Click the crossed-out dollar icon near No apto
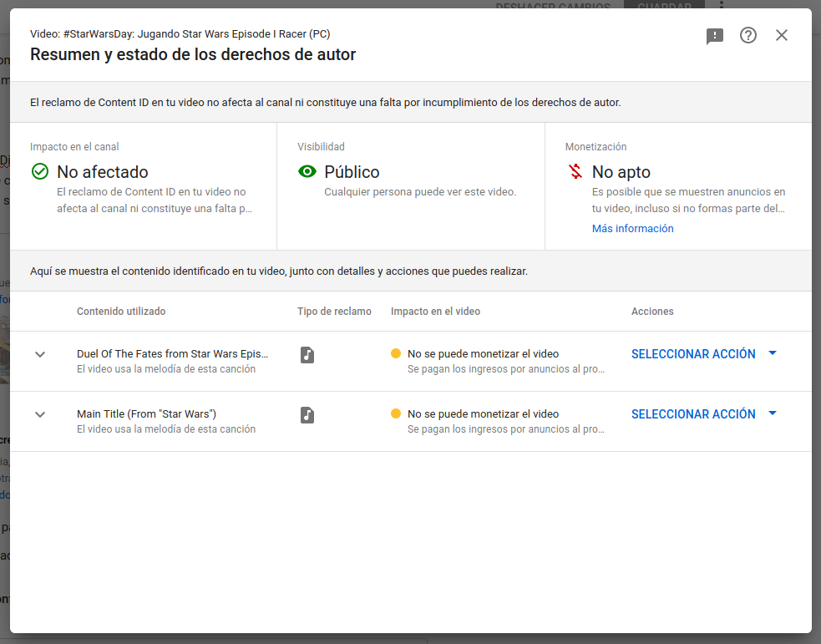The image size is (821, 644). click(x=575, y=170)
